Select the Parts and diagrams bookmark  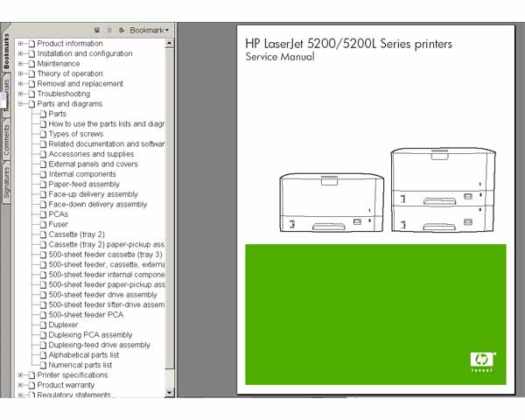[70, 104]
